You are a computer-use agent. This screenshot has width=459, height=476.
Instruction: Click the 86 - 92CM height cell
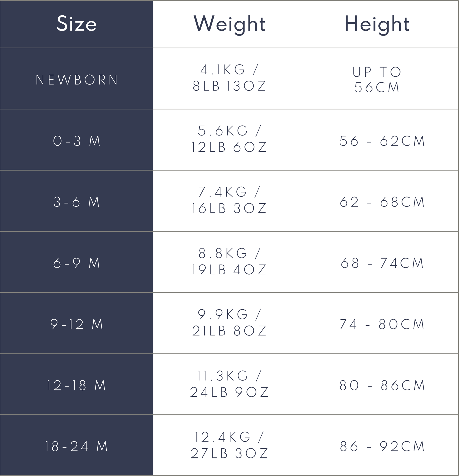[382, 447]
